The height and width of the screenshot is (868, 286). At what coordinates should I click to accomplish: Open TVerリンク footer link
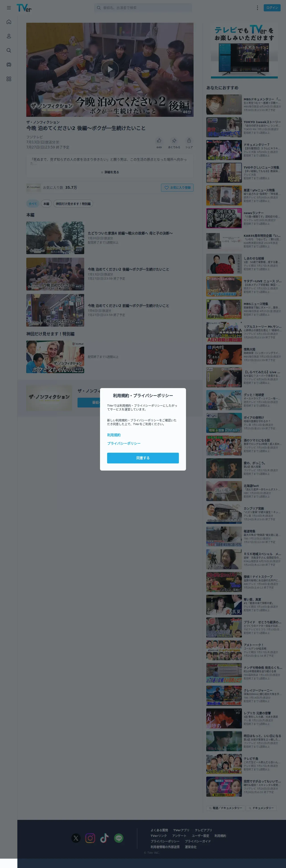click(159, 836)
